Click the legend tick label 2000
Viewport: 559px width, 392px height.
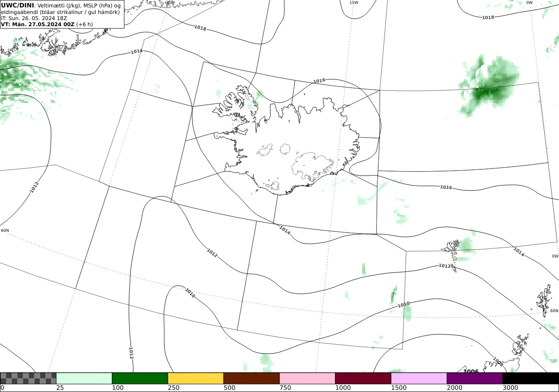click(455, 388)
